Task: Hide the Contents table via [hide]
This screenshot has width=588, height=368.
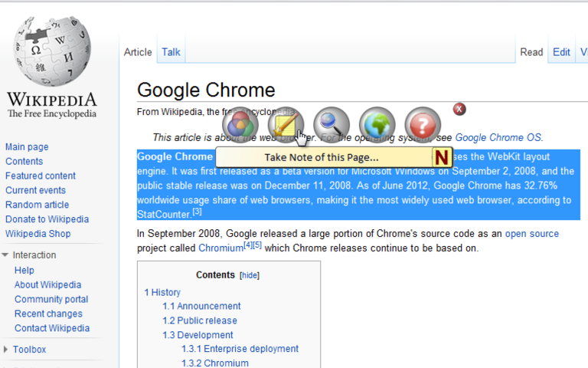Action: (250, 275)
